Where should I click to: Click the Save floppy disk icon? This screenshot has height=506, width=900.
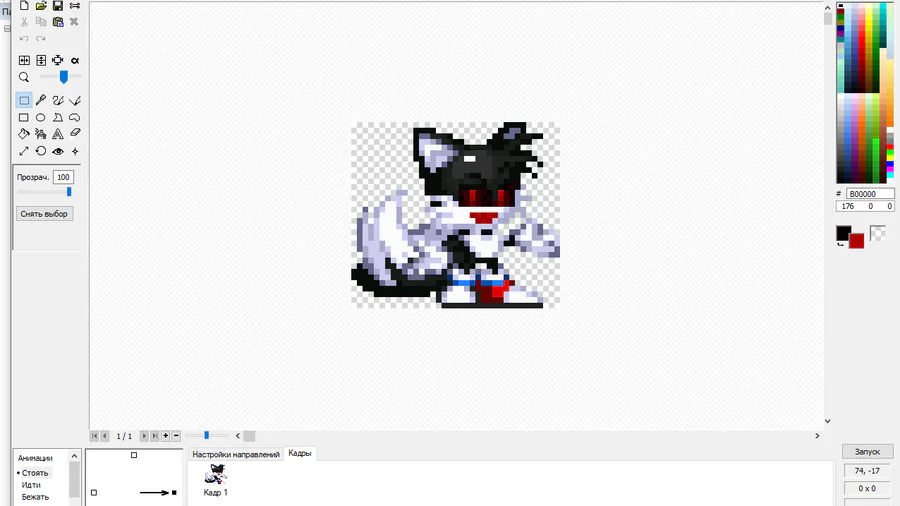coord(58,6)
